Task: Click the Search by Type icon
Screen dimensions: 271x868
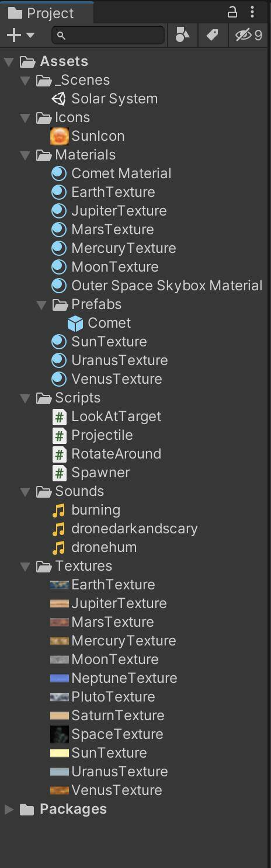Action: 182,36
